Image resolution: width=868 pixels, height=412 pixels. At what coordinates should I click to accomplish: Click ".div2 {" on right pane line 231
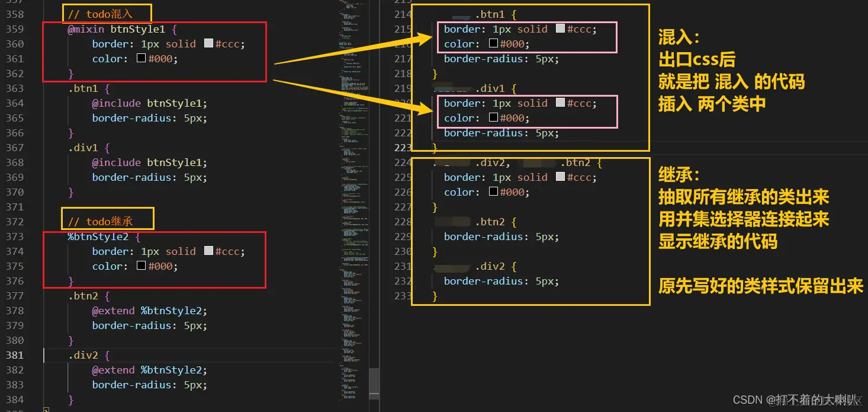click(496, 266)
